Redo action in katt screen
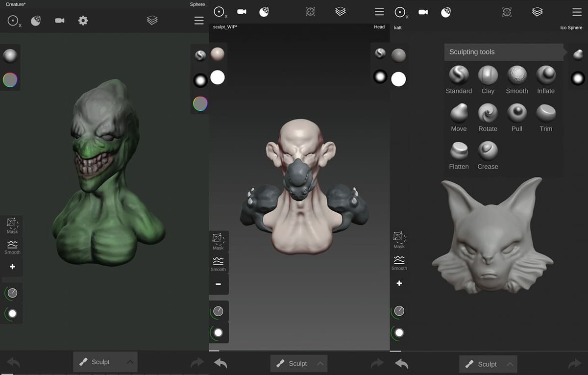This screenshot has width=588, height=375. click(575, 364)
